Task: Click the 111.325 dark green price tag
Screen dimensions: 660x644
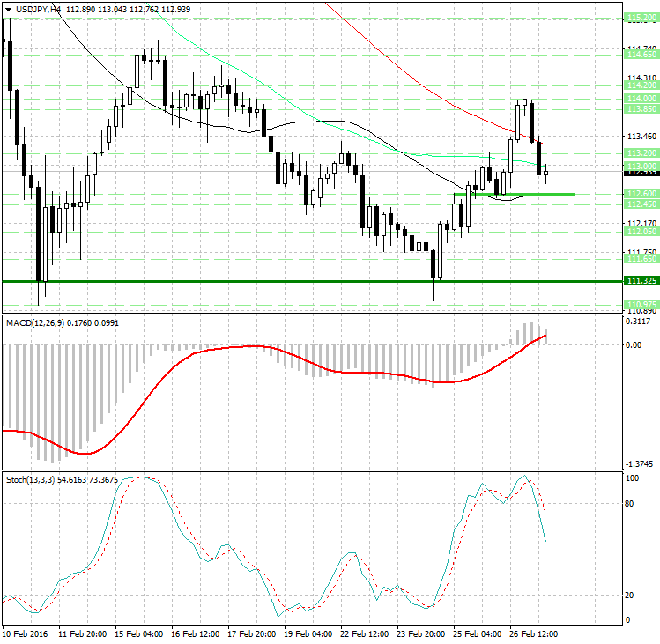Action: point(640,281)
